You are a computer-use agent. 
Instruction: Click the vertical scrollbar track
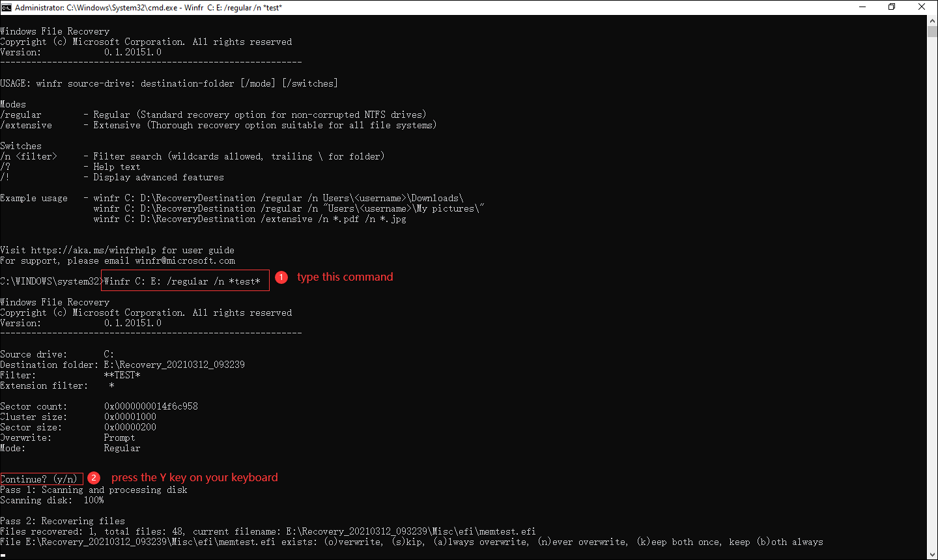coord(932,293)
